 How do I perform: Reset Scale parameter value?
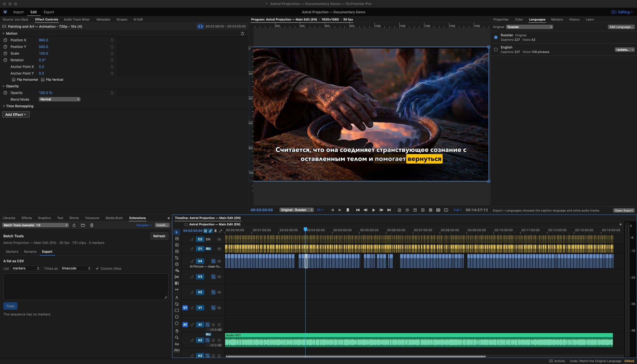(x=112, y=54)
